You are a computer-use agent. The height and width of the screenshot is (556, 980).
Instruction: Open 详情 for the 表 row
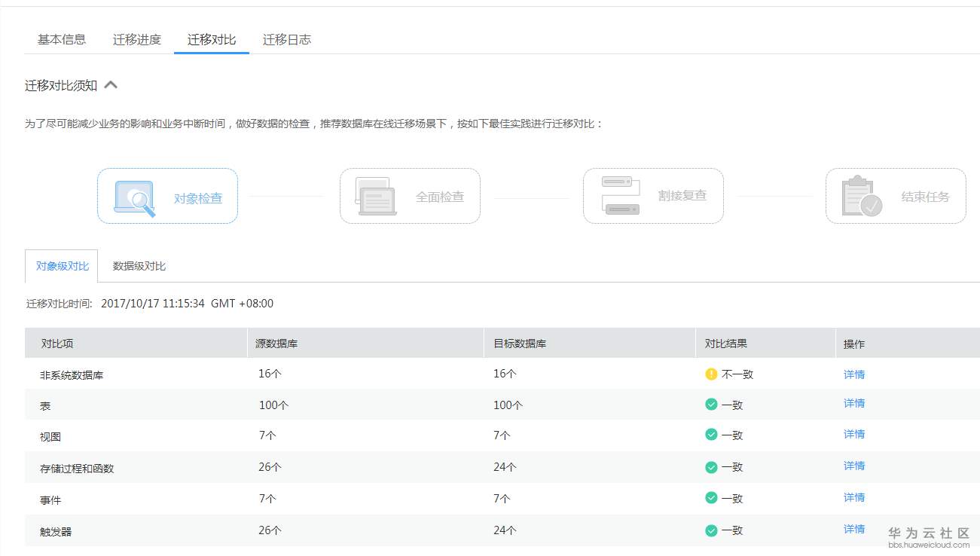[854, 403]
